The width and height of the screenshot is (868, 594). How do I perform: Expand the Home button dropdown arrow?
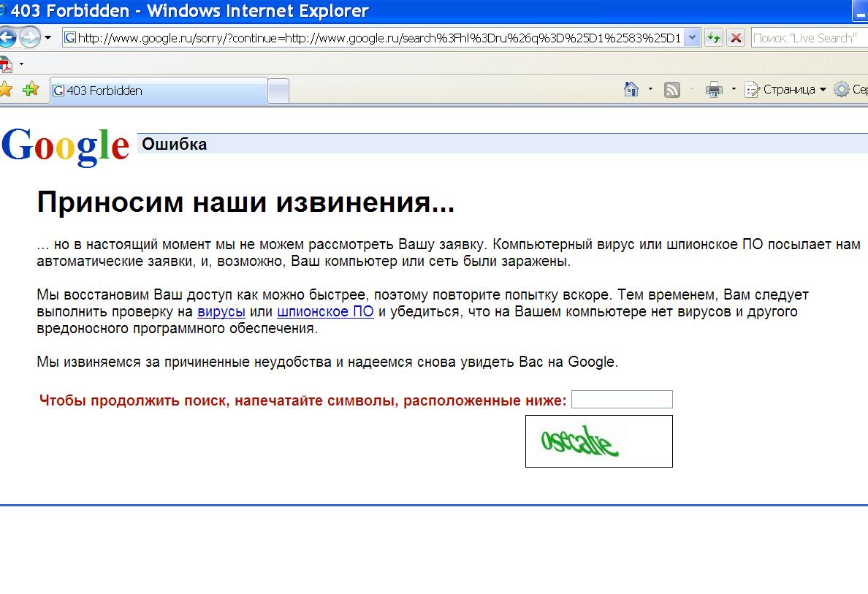point(650,89)
